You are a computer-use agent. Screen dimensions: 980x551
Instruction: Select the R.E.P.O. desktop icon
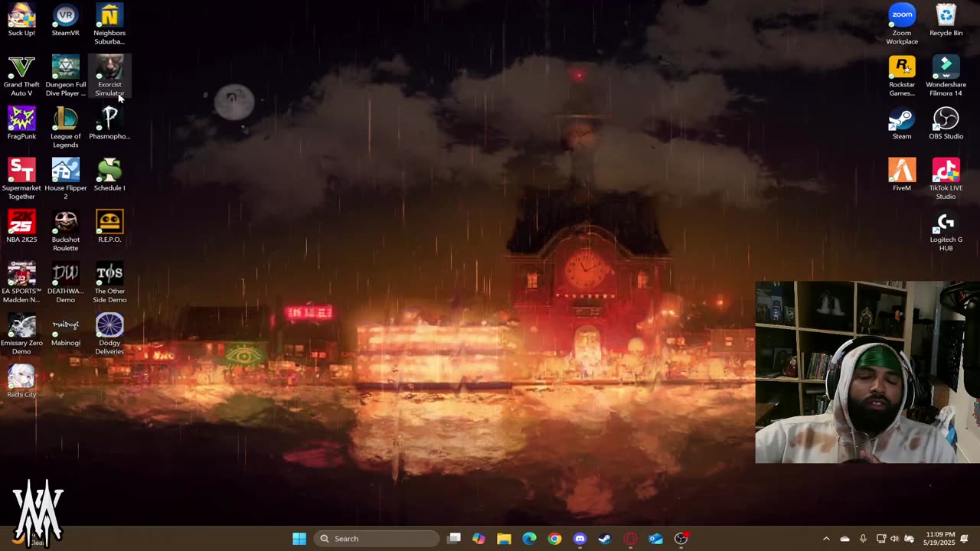[109, 227]
